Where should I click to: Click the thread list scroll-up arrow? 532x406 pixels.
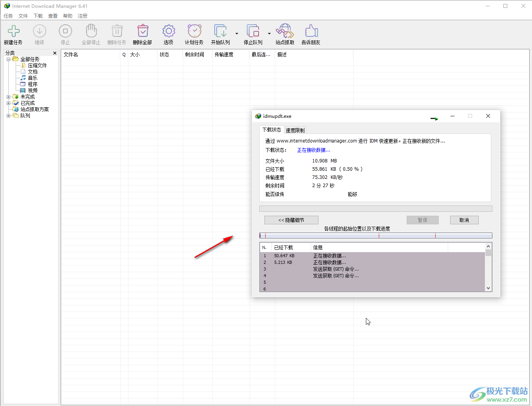tap(488, 246)
